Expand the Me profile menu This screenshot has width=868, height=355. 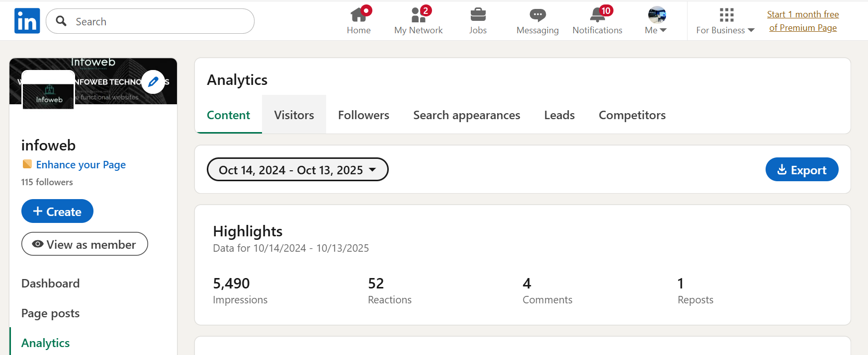tap(657, 21)
